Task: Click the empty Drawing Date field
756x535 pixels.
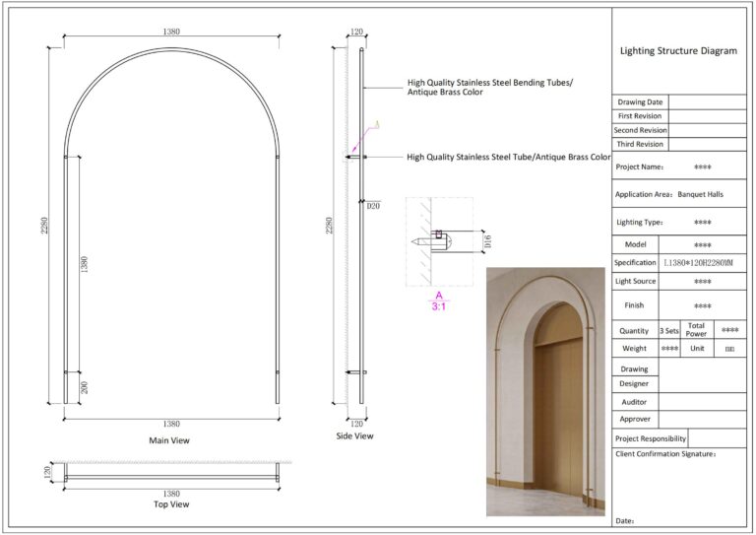Action: (x=707, y=101)
